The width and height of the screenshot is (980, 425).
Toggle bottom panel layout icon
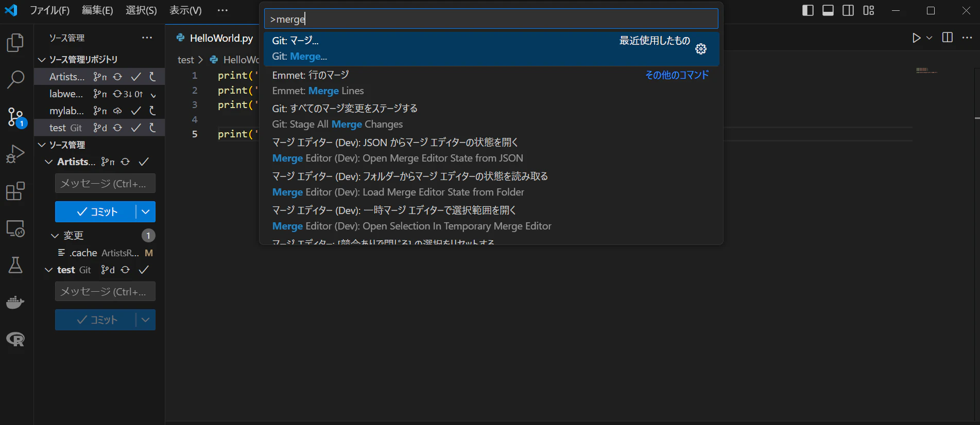(x=828, y=10)
